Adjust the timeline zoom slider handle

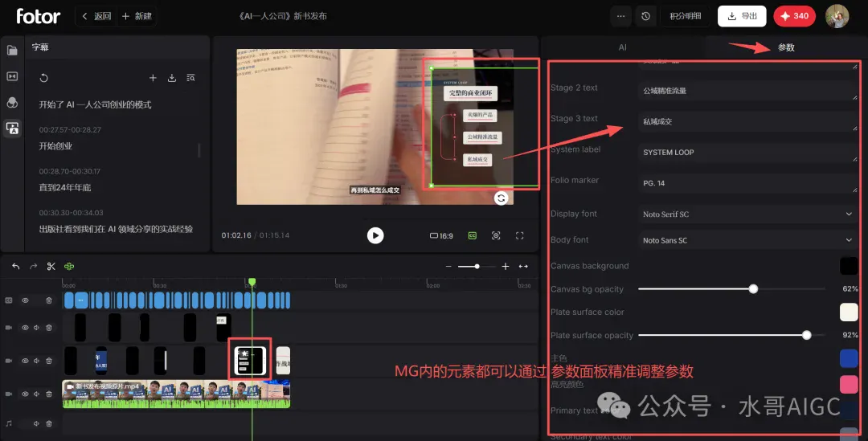pos(477,266)
